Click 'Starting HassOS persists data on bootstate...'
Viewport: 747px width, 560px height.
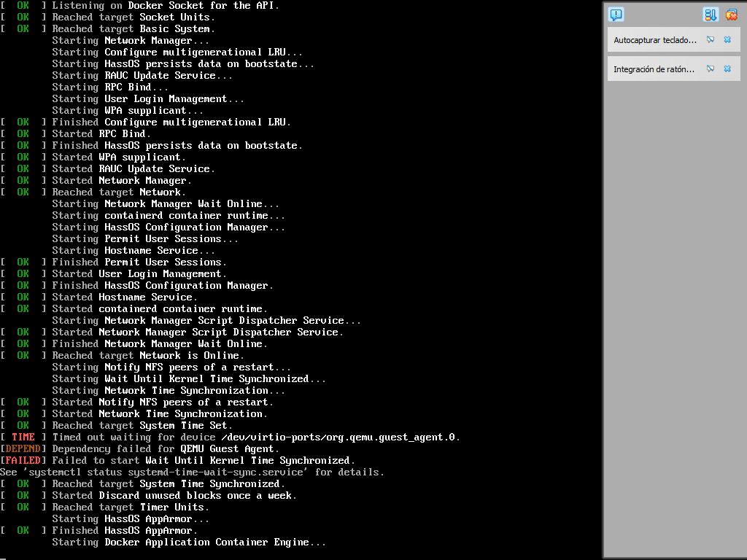(x=183, y=64)
